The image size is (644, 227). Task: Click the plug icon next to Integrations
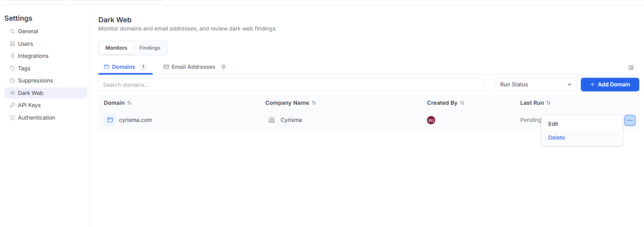[x=12, y=56]
